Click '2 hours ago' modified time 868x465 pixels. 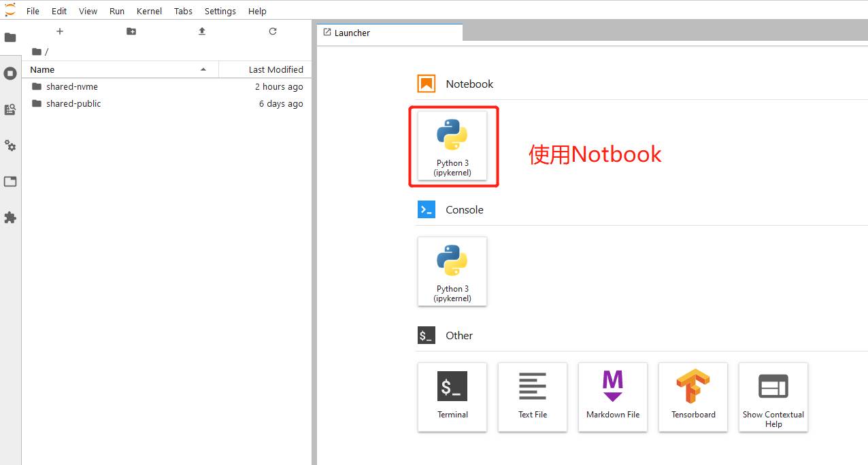coord(279,86)
